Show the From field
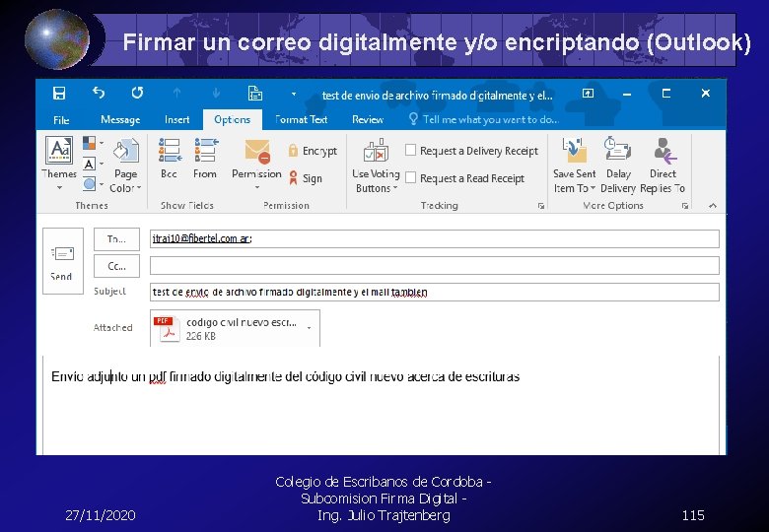The width and height of the screenshot is (769, 532). click(x=205, y=159)
